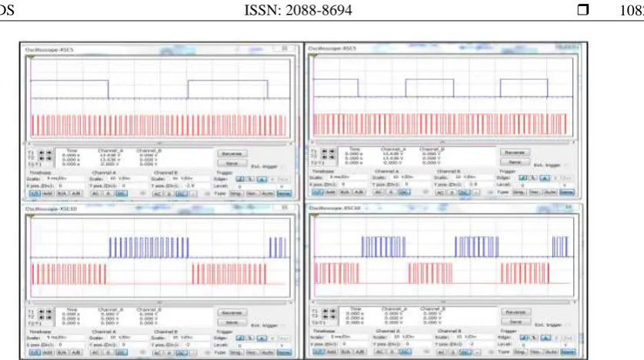Click Save button in bottom-right XSC10 oscilloscope

516,322
